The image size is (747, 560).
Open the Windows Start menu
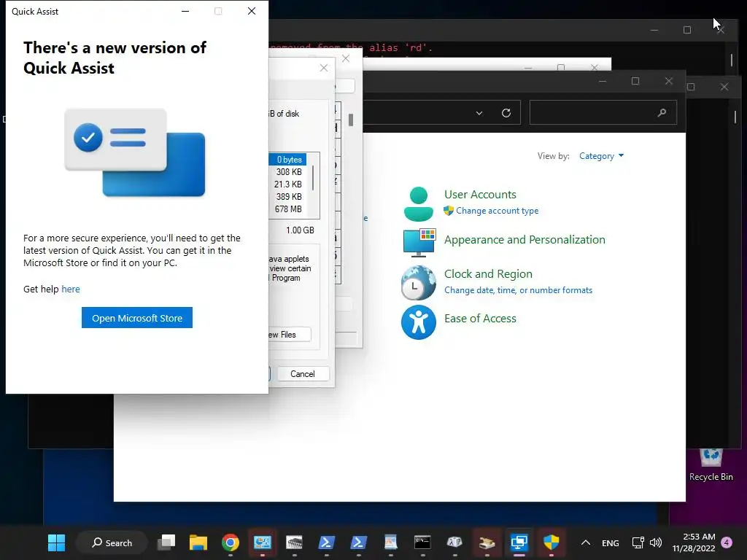(56, 542)
